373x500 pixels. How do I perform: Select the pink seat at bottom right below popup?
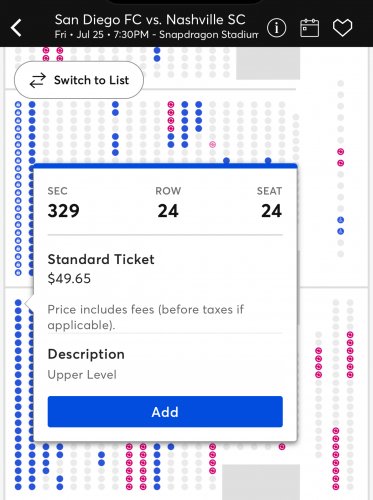pos(282,447)
